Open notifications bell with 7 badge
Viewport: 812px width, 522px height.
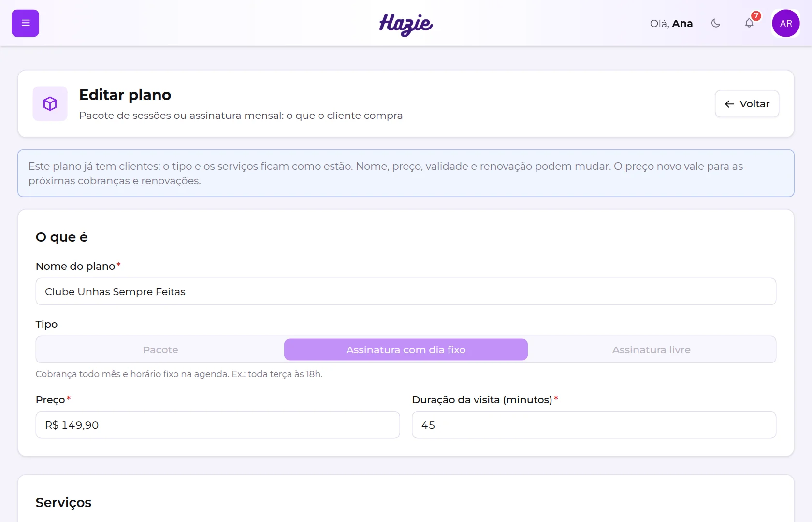pyautogui.click(x=749, y=23)
